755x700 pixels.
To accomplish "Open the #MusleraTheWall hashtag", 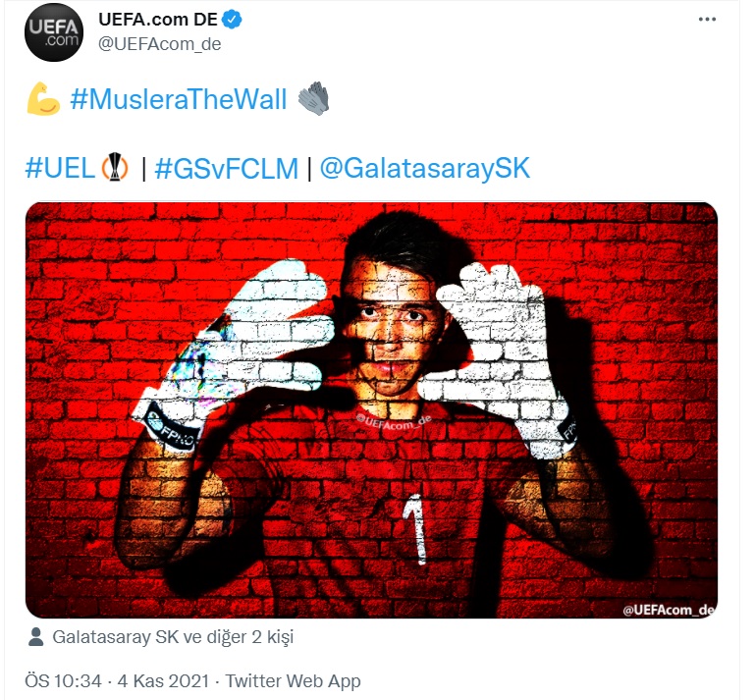I will pos(179,99).
